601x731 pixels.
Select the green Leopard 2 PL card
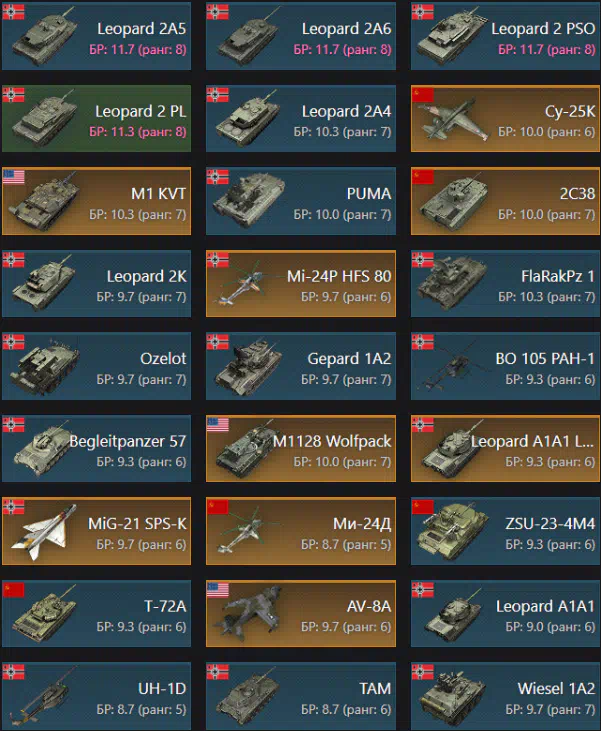click(97, 119)
